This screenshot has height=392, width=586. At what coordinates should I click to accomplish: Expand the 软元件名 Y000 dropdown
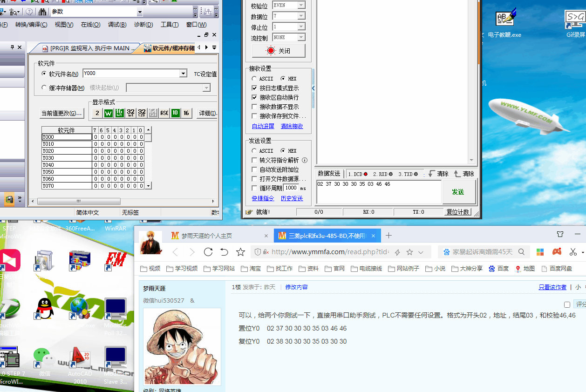click(x=183, y=74)
